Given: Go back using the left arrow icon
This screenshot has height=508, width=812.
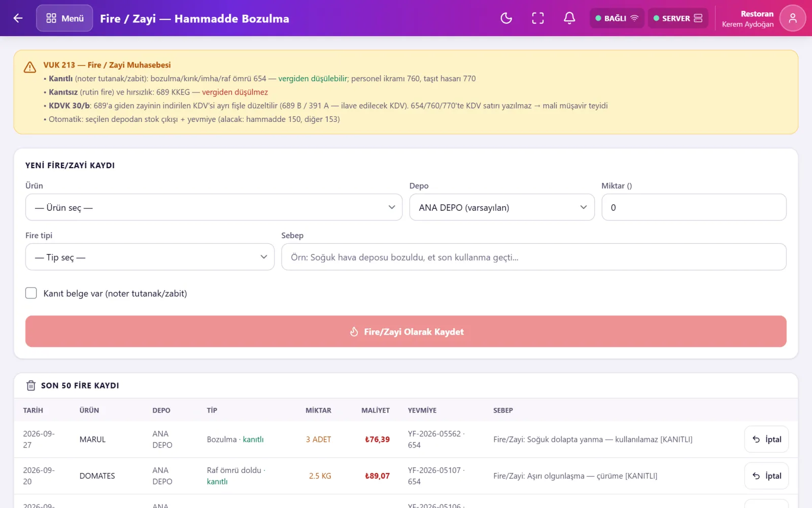Looking at the screenshot, I should pos(18,18).
